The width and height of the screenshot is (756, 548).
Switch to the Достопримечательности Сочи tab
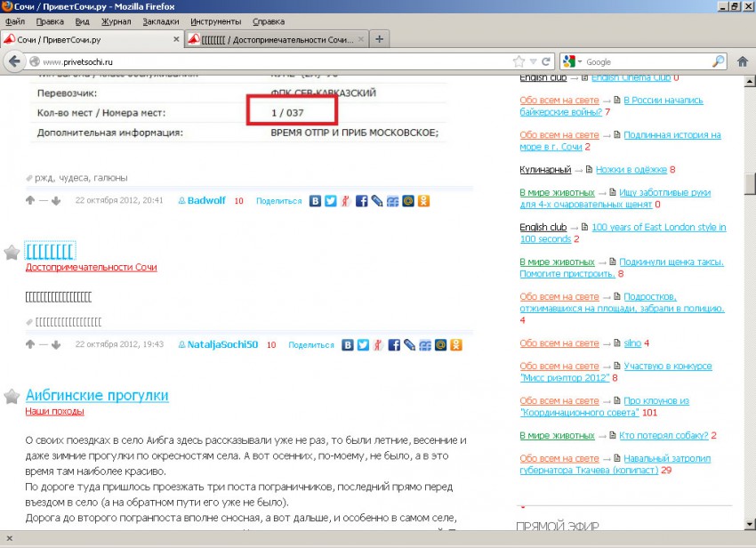pyautogui.click(x=274, y=39)
